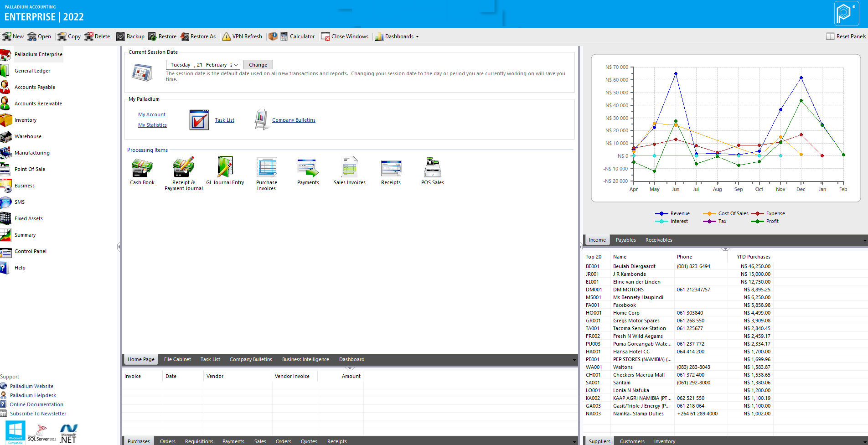The height and width of the screenshot is (445, 868).
Task: Click Close Windows toolbar button
Action: (345, 36)
